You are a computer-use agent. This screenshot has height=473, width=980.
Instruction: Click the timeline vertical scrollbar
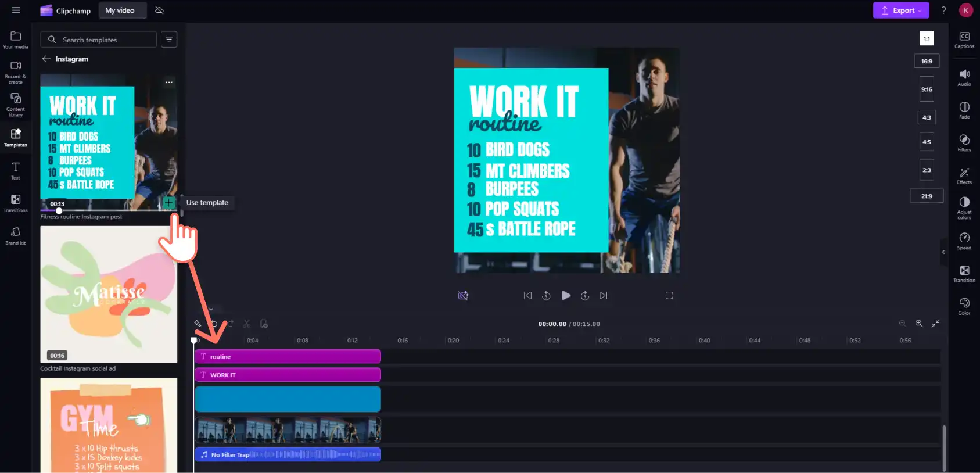pyautogui.click(x=943, y=448)
